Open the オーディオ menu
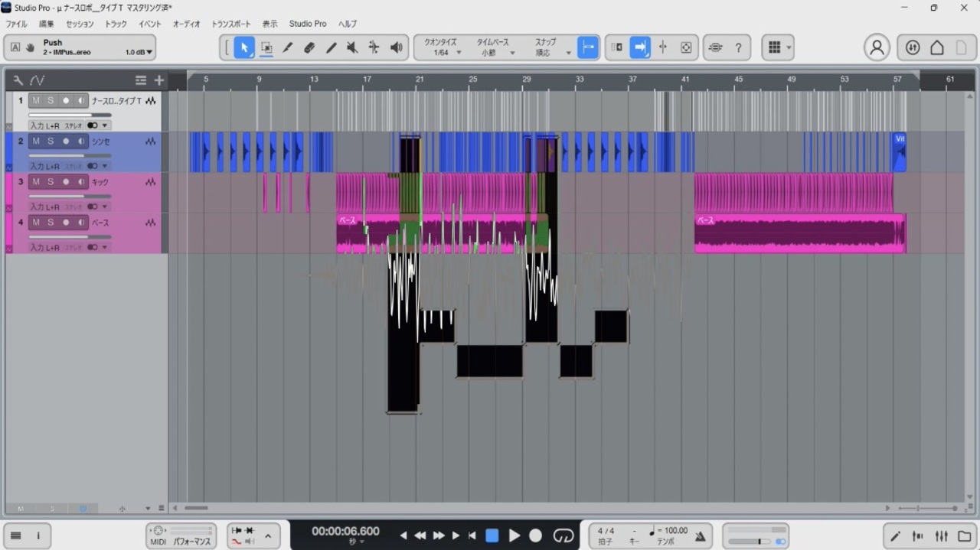The width and height of the screenshot is (980, 550). (186, 24)
